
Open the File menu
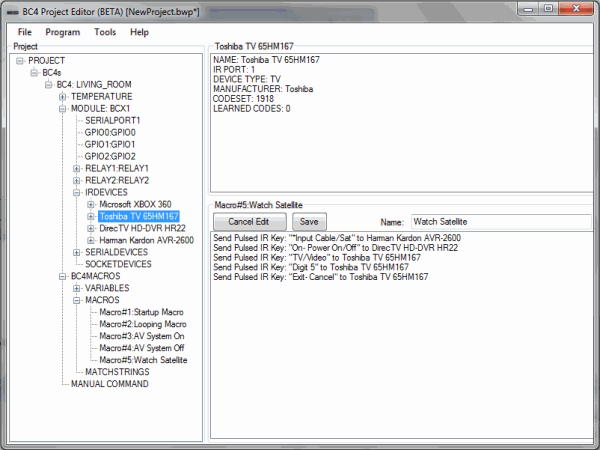[x=25, y=32]
